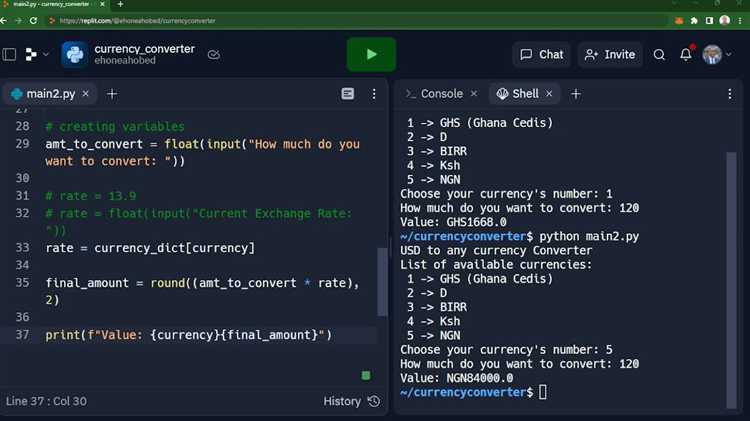Add new tab next to Shell
Viewport: 750px width, 421px height.
pos(576,94)
